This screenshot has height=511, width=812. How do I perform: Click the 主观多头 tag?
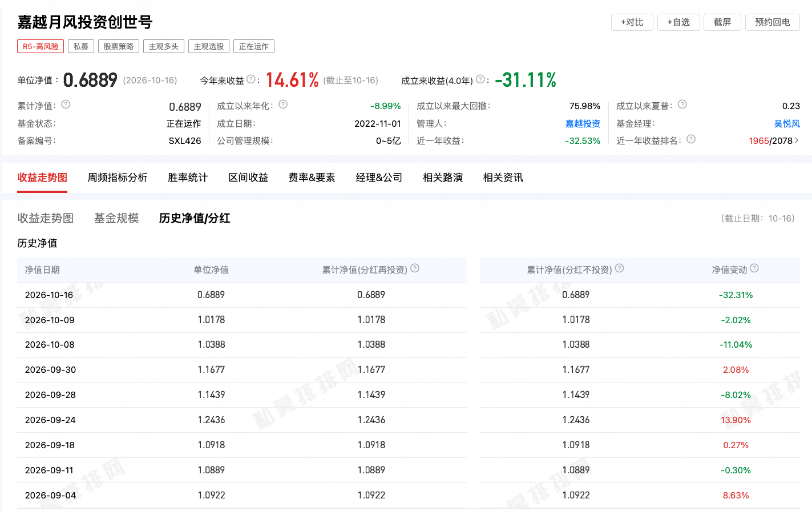click(x=164, y=46)
